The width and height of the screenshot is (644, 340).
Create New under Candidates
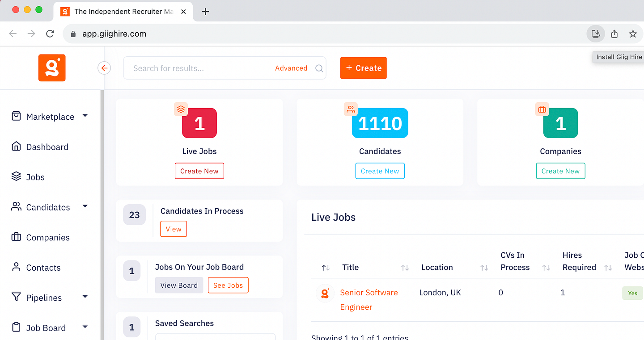(x=380, y=171)
